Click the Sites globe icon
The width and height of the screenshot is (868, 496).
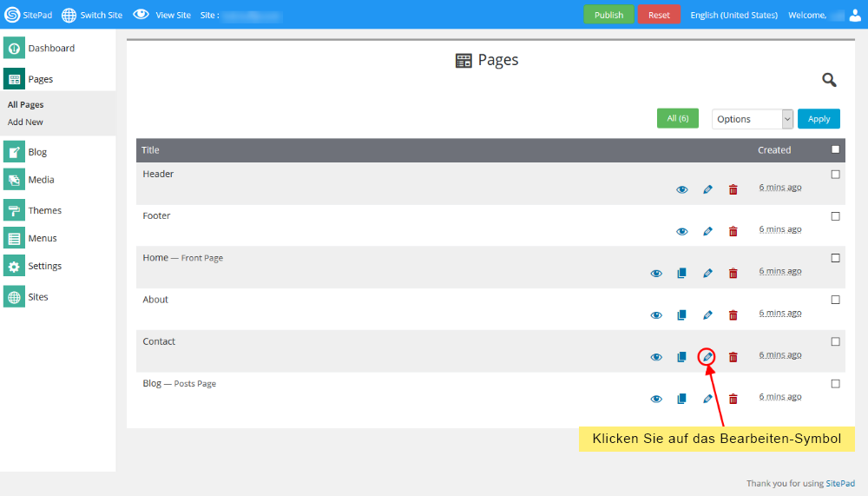click(x=14, y=296)
